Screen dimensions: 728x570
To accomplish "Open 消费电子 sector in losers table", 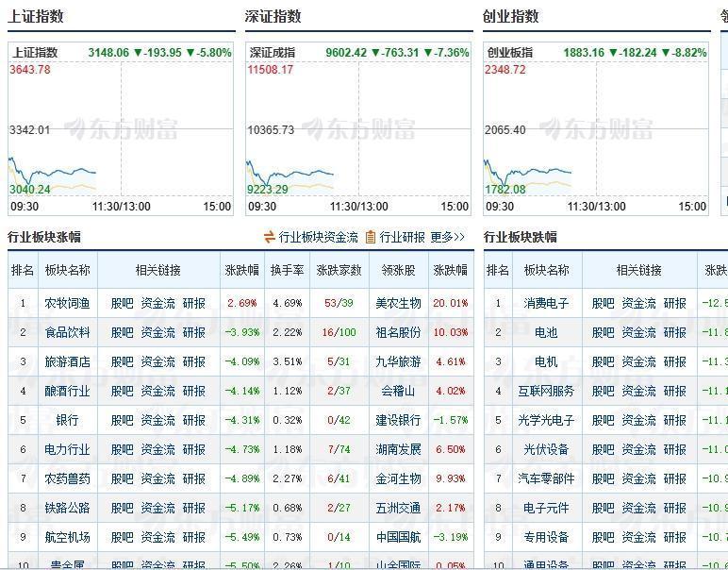I will click(x=546, y=303).
